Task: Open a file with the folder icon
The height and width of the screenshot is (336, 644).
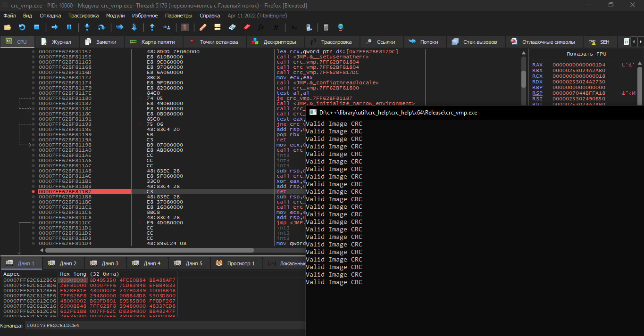Action: pyautogui.click(x=8, y=27)
